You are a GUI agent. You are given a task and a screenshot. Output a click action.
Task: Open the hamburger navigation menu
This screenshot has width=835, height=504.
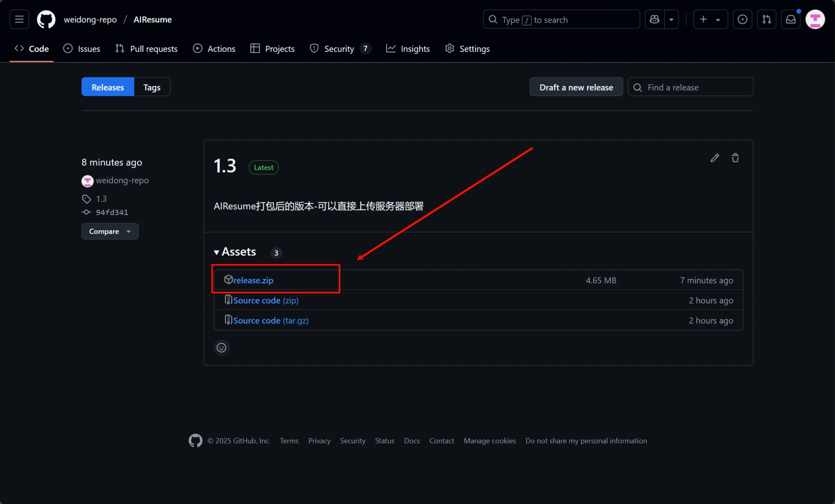(19, 19)
